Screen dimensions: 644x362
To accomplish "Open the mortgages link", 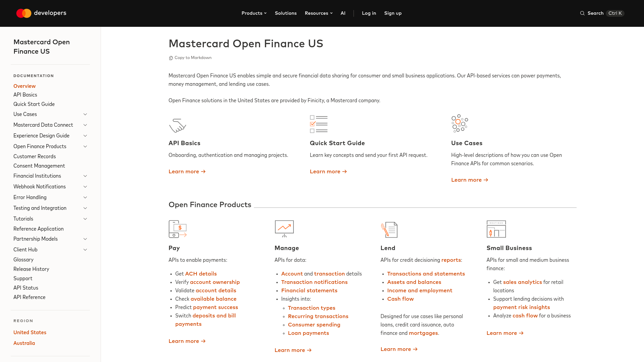I will pyautogui.click(x=423, y=333).
